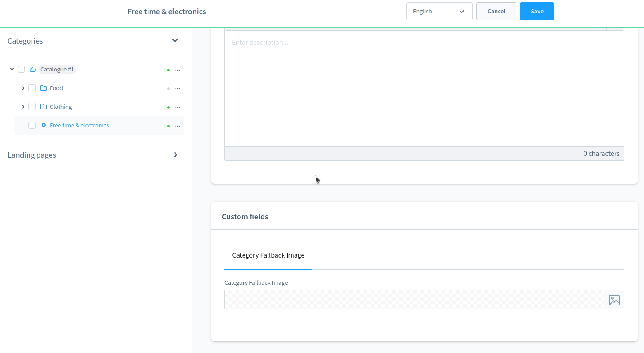Click the Free time & electronics page title

[x=167, y=12]
